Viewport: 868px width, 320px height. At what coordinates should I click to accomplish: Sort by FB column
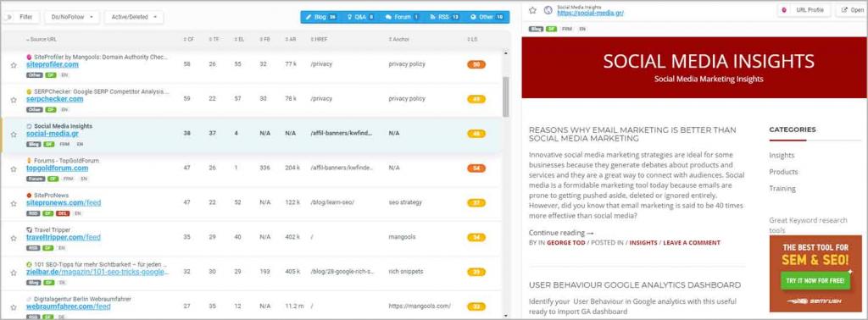pos(264,39)
